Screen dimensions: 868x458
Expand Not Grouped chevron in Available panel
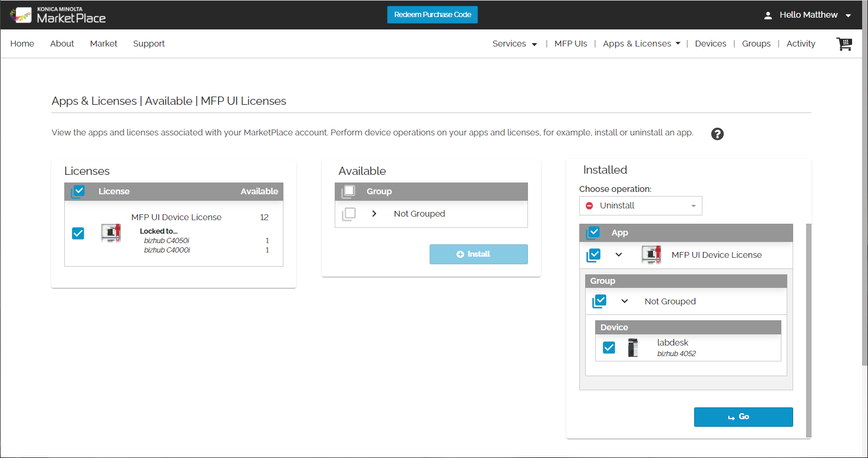(374, 214)
